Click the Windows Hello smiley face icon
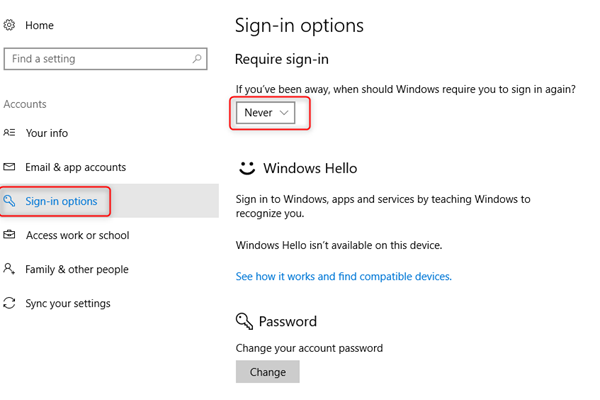This screenshot has height=400, width=600. click(x=245, y=168)
